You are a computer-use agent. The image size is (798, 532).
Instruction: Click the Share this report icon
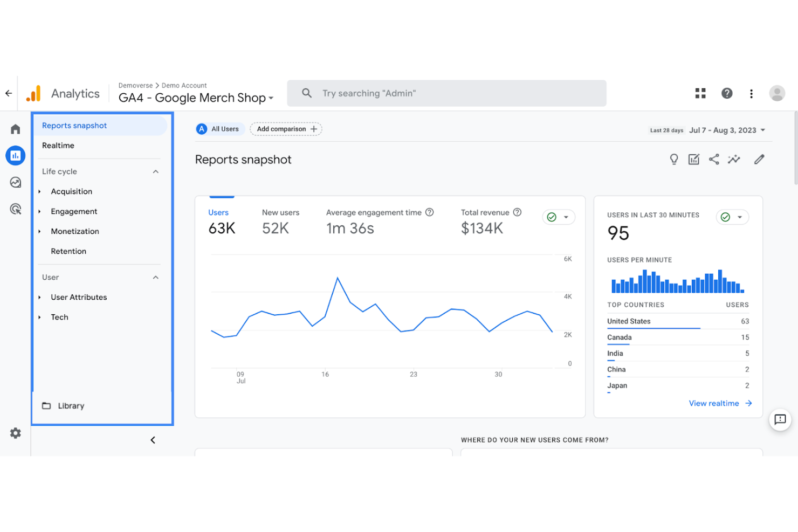(x=714, y=159)
